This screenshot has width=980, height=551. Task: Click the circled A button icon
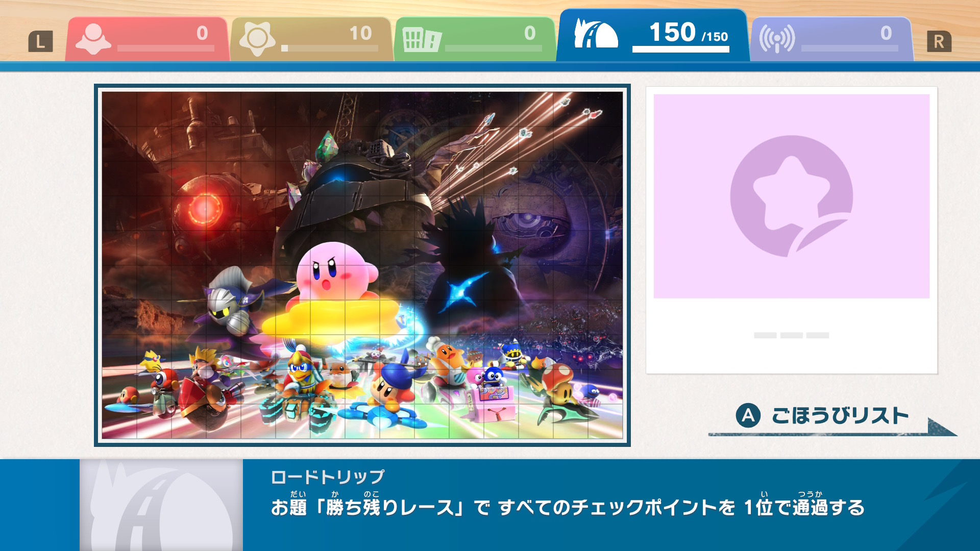click(748, 416)
